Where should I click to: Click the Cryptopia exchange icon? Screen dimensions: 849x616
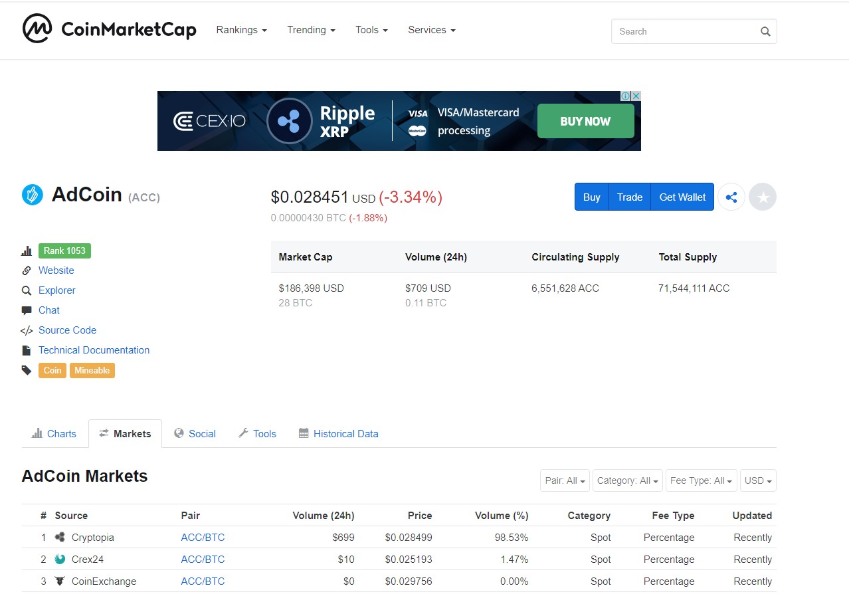click(x=60, y=537)
